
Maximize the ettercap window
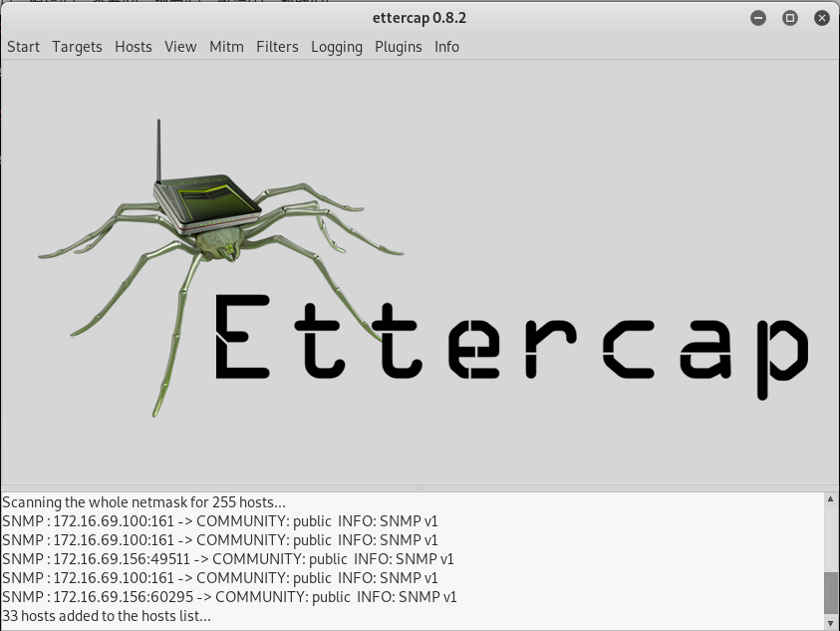point(789,18)
